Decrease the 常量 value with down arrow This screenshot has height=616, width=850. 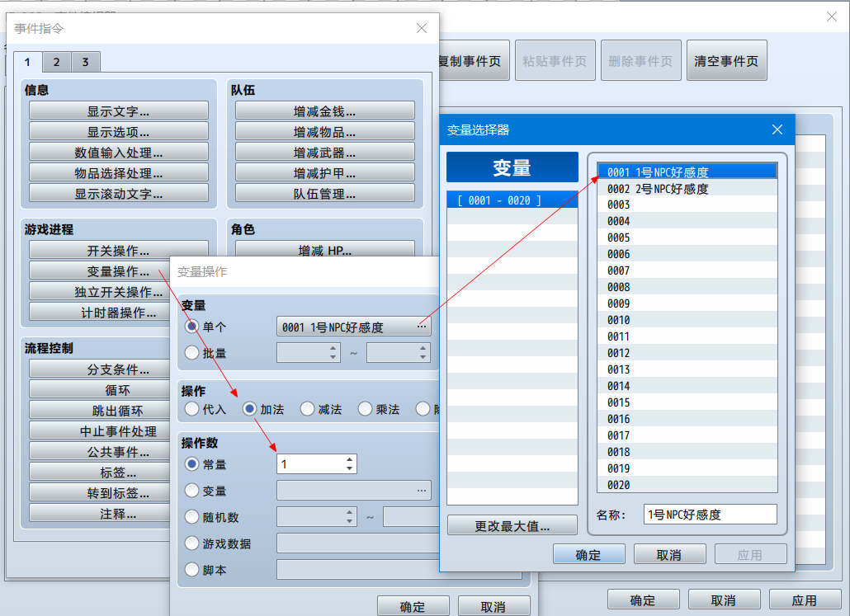(350, 468)
